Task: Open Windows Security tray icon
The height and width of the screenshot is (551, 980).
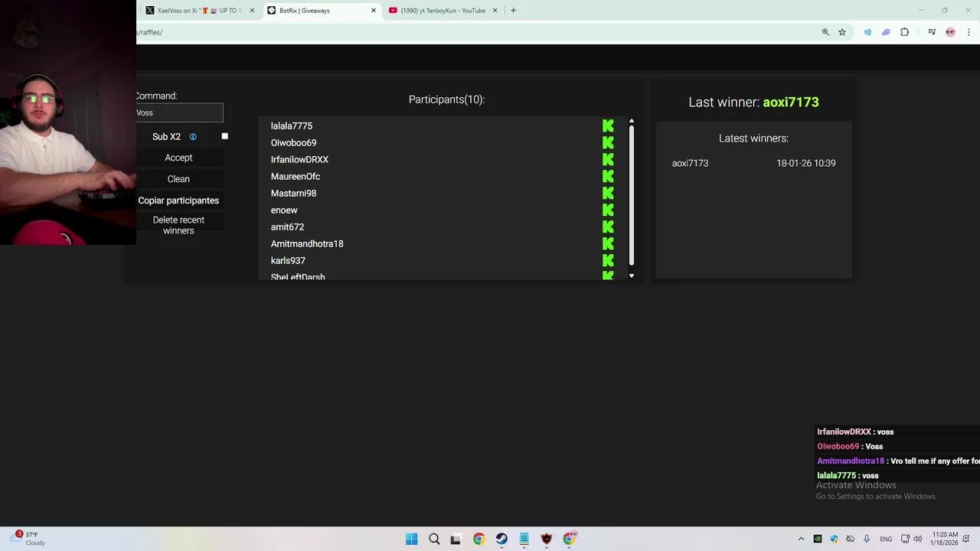Action: point(834,539)
